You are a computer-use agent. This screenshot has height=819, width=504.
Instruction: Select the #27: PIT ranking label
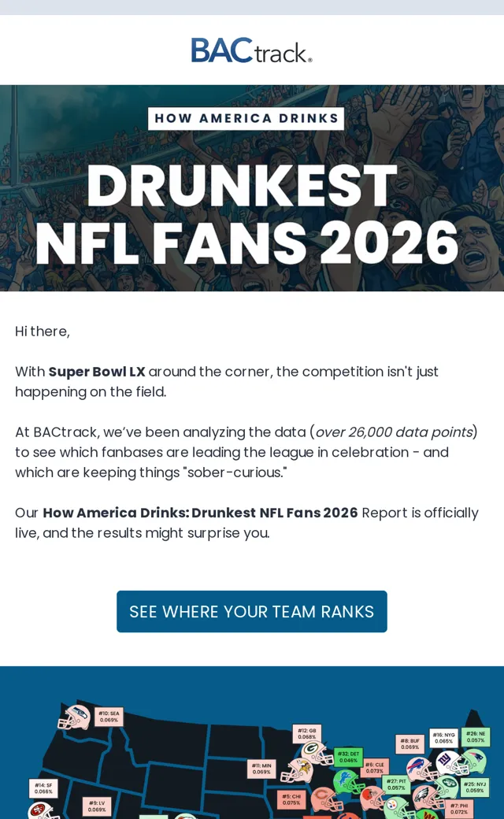[396, 784]
